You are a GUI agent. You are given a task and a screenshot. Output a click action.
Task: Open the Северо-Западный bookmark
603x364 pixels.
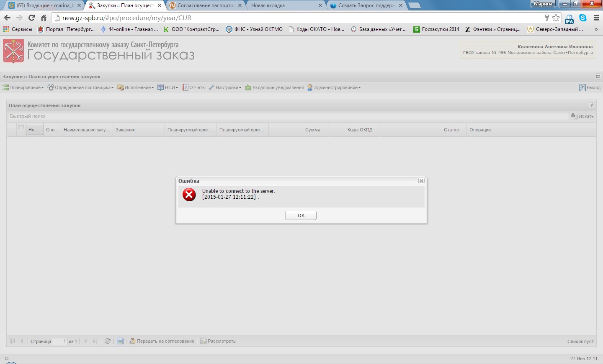pyautogui.click(x=555, y=29)
